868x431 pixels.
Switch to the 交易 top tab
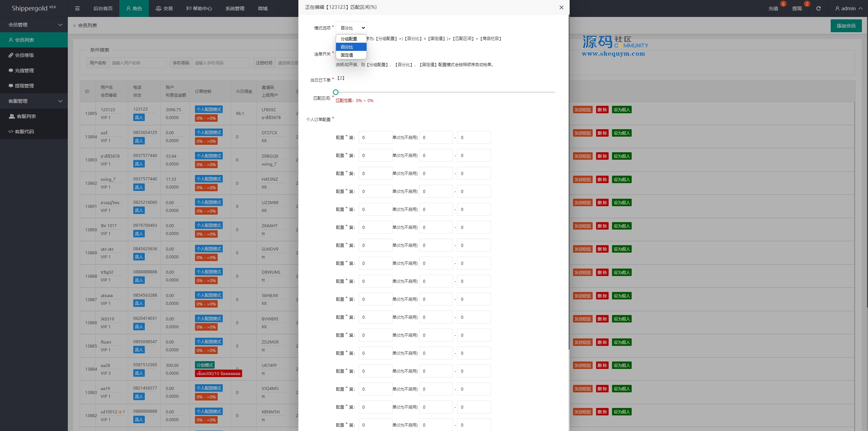coord(164,8)
